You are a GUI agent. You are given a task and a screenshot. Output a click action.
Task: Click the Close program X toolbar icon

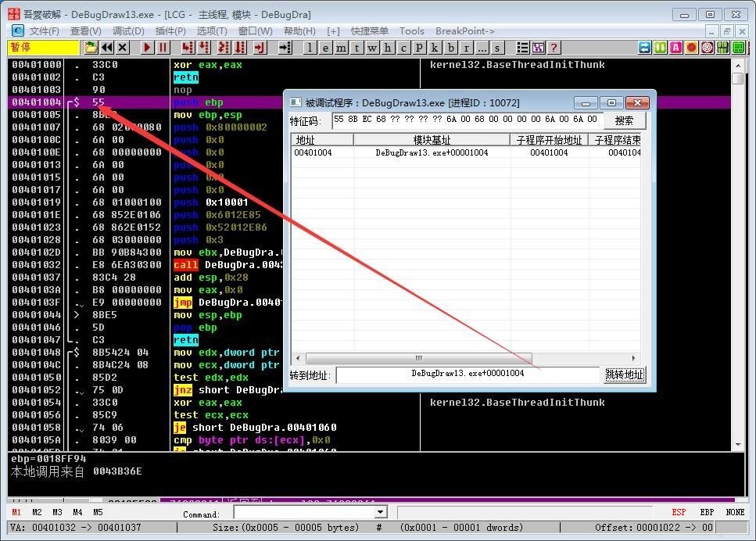pos(123,47)
